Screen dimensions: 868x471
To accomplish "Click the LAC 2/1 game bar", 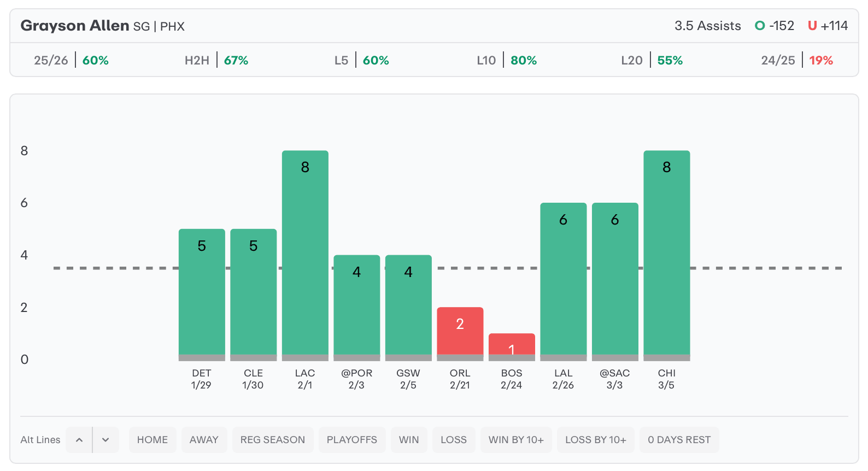I will [x=305, y=254].
